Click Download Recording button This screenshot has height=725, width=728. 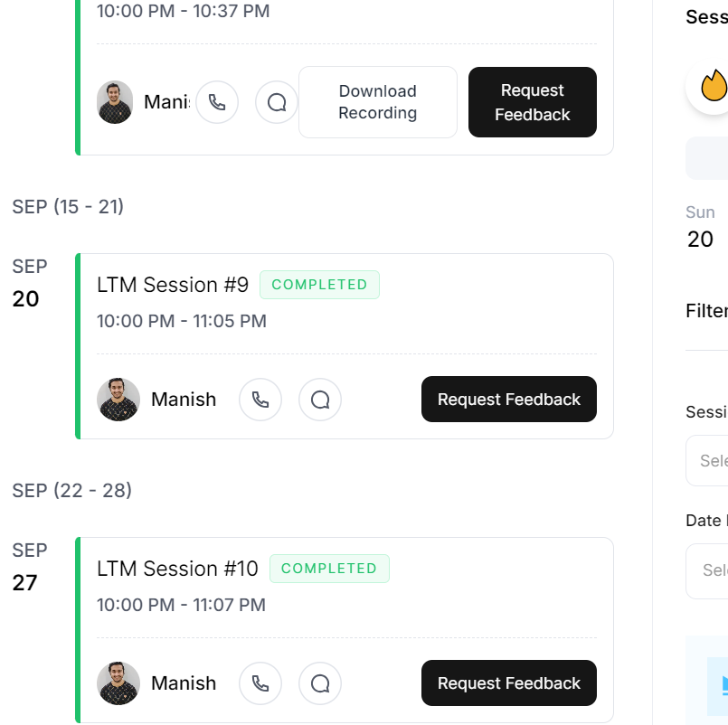click(x=378, y=102)
